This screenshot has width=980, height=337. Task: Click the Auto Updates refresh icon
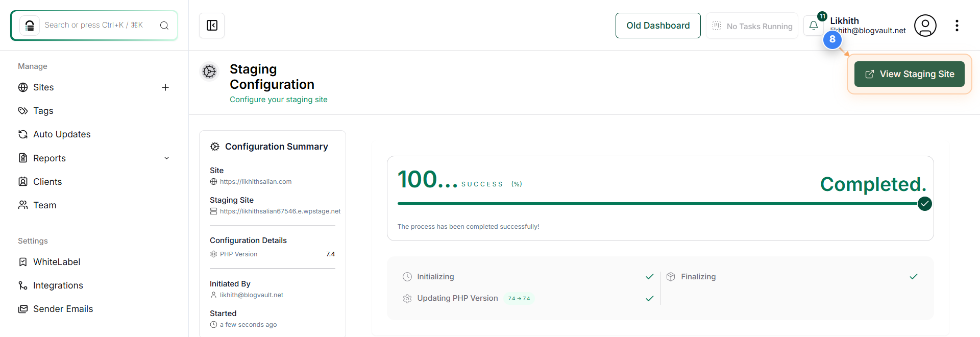coord(23,134)
